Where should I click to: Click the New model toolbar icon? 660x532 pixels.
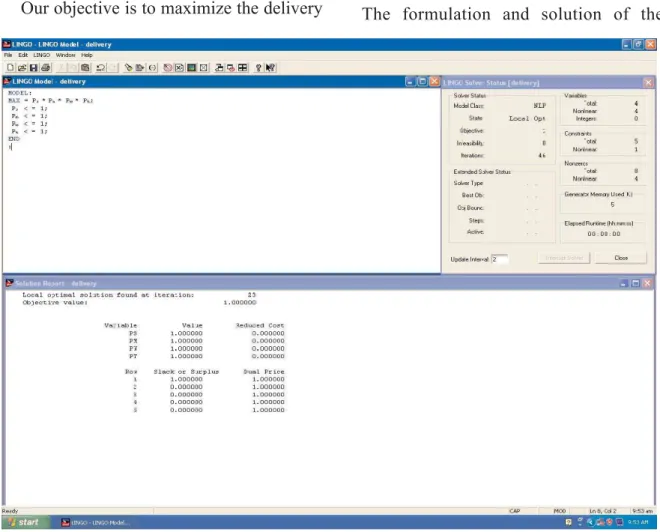coord(11,68)
